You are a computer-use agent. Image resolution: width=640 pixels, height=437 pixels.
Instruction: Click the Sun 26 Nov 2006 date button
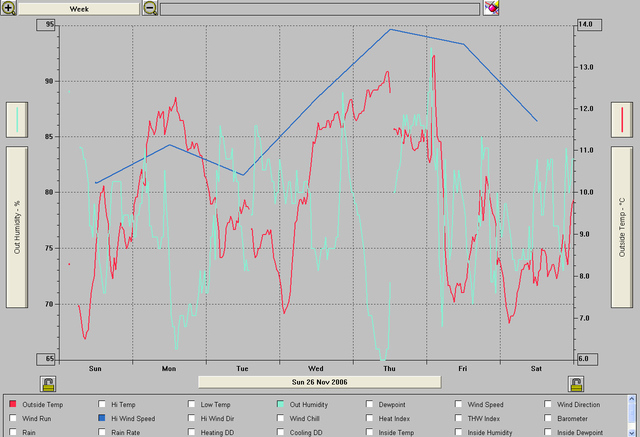pyautogui.click(x=319, y=382)
